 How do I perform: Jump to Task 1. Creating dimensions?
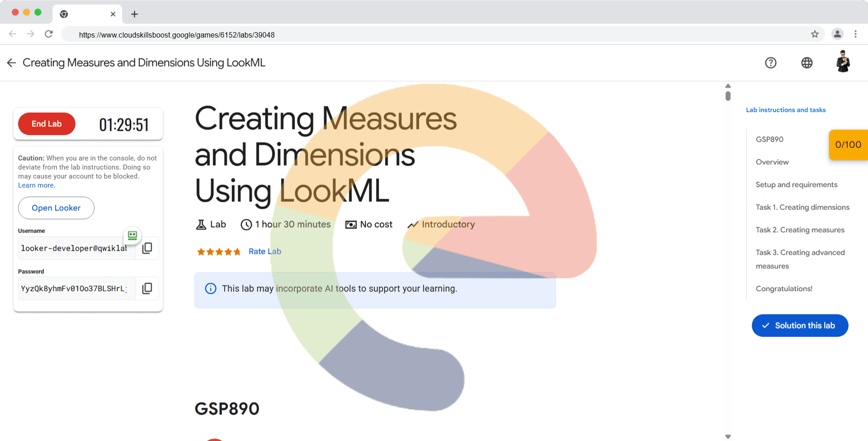coord(802,207)
